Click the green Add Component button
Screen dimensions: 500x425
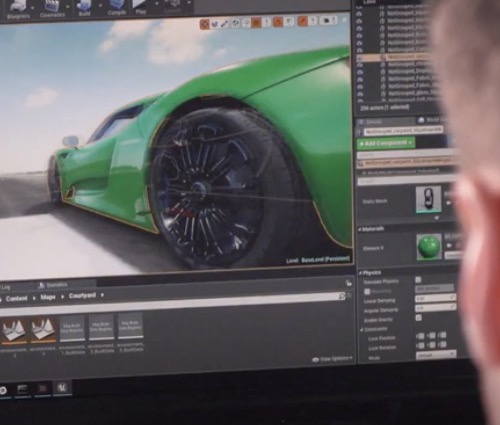tap(386, 143)
